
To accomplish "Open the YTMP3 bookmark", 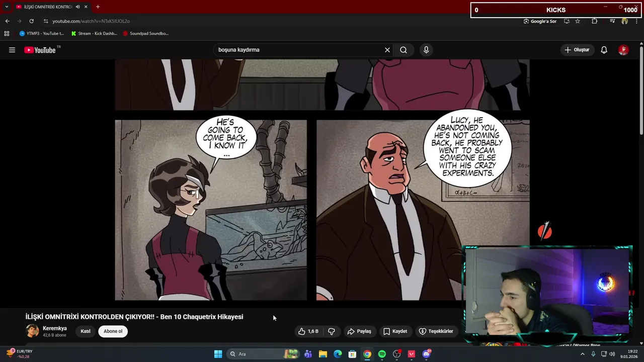I will (42, 34).
